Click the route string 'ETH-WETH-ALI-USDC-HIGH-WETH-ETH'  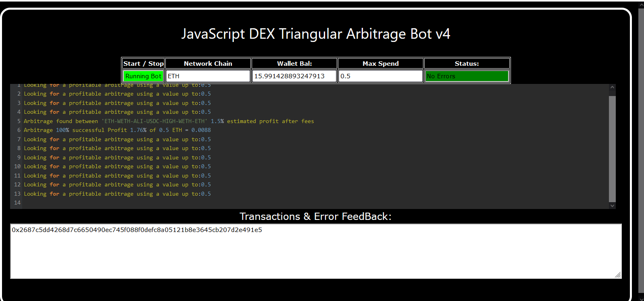click(x=154, y=121)
